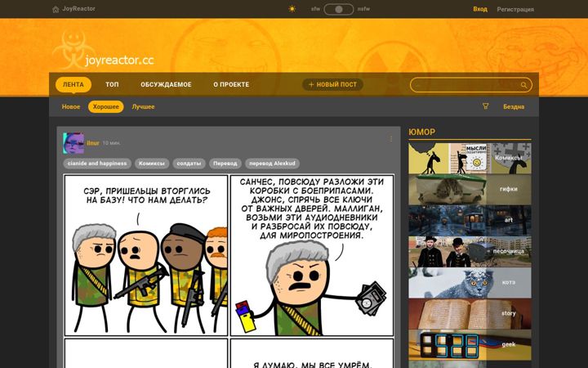
Task: Select the Лучшее filter
Action: tap(143, 106)
